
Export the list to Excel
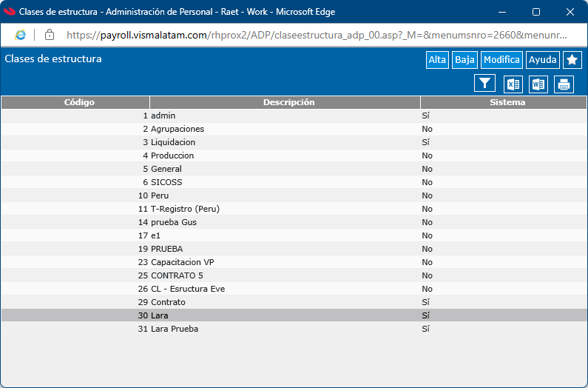pos(513,84)
